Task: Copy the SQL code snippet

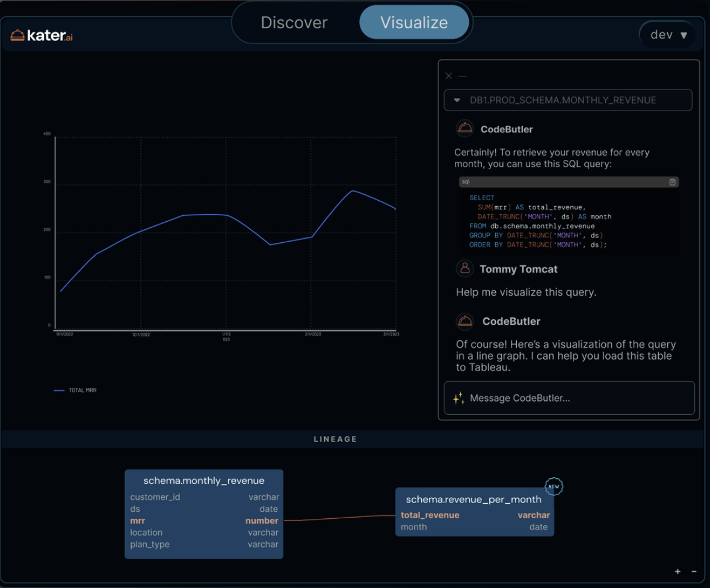Action: point(673,182)
